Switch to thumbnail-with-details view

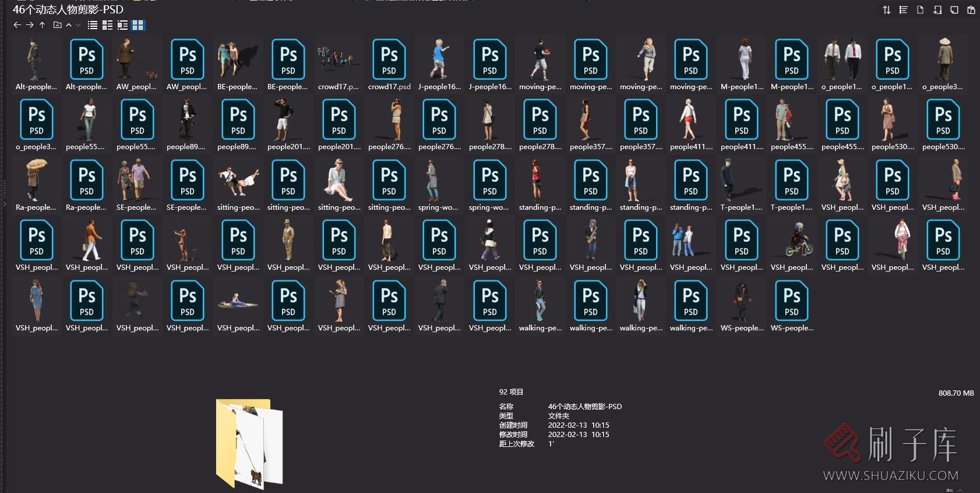point(122,25)
